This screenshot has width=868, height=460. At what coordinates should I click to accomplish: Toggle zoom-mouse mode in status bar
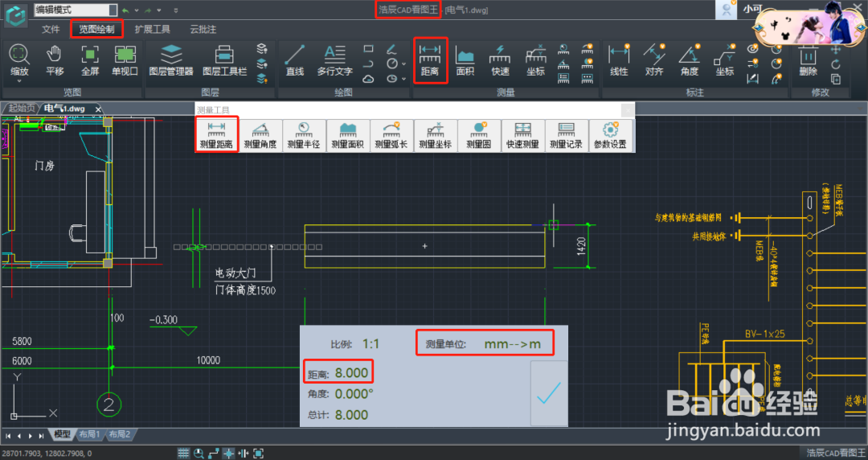tap(199, 454)
